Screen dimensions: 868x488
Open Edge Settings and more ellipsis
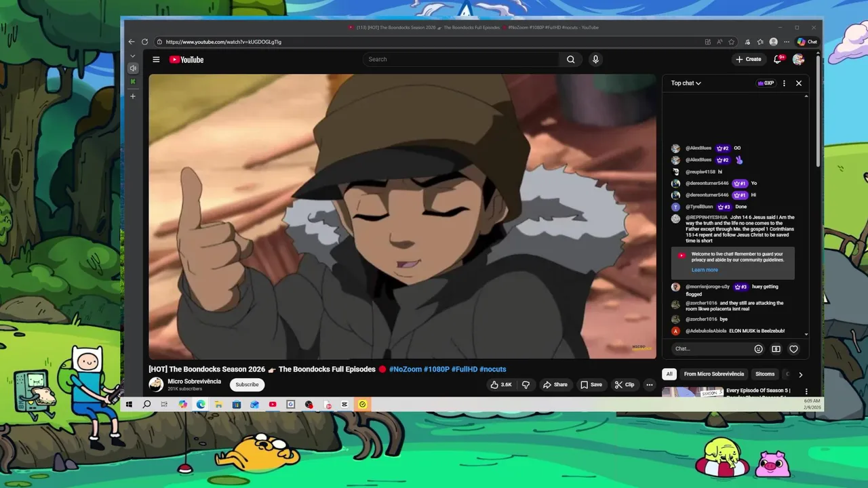pos(787,42)
